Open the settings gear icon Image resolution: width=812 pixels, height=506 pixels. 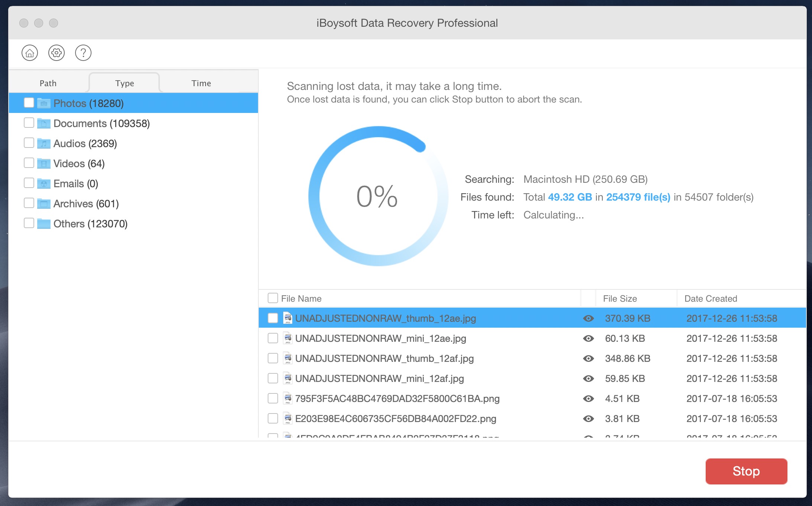pyautogui.click(x=56, y=53)
